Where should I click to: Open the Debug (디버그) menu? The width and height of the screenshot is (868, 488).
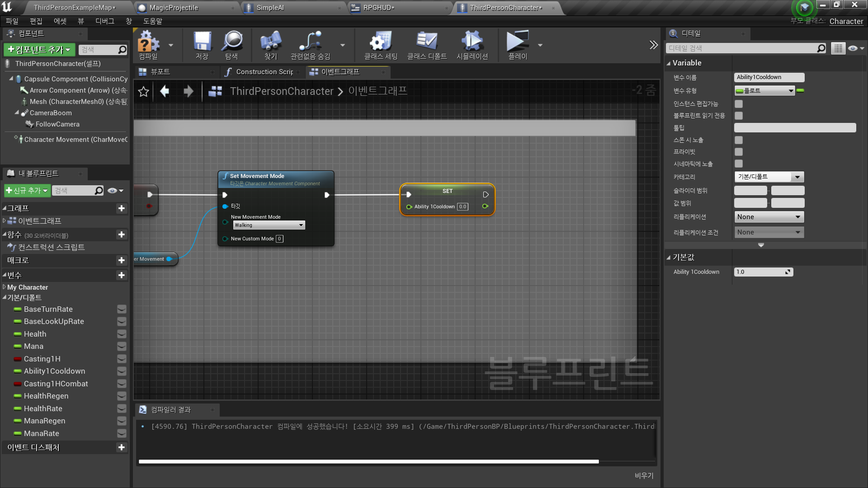[x=104, y=21]
